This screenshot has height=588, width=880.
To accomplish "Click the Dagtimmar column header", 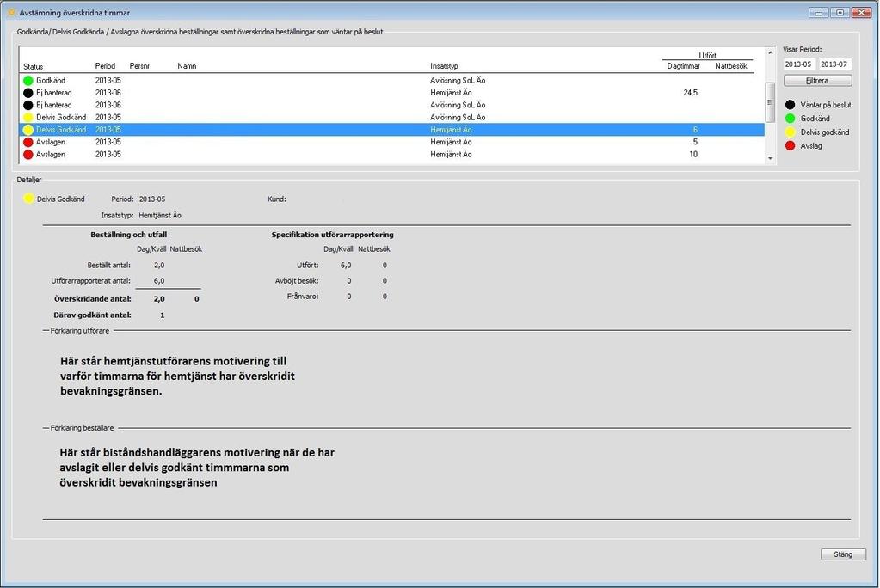I will (684, 66).
